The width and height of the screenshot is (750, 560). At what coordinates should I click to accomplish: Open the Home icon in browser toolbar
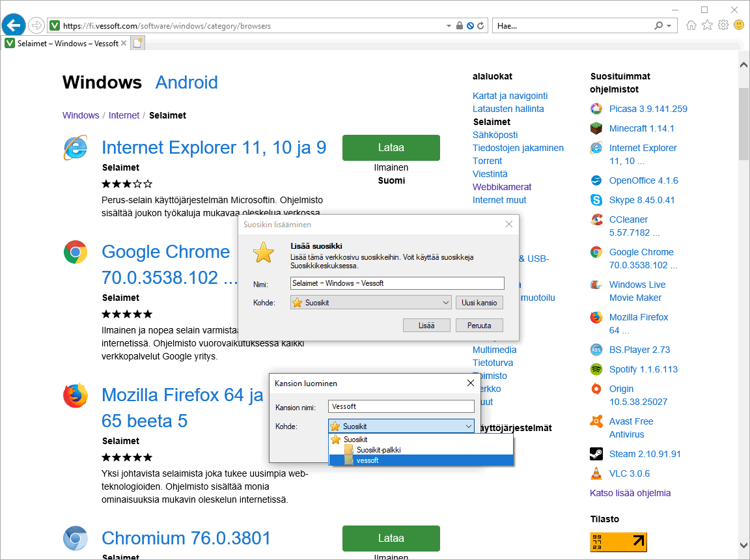[x=691, y=25]
